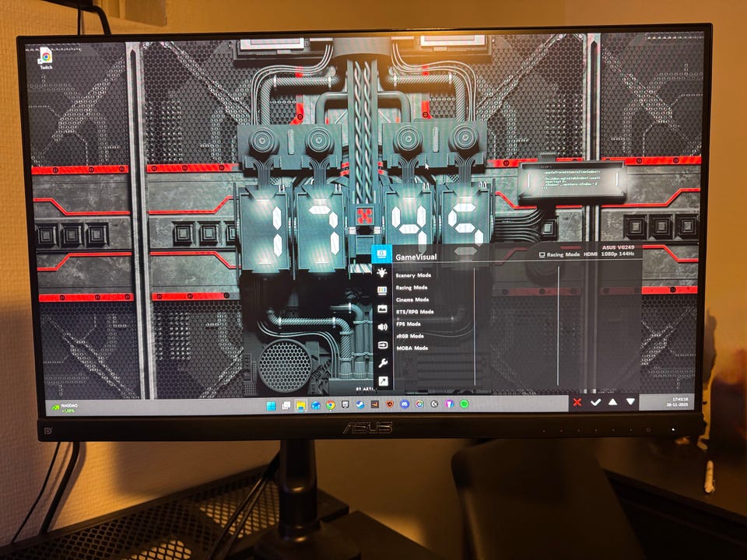Select RTS/RPG Mode in GameVisual menu

(415, 311)
